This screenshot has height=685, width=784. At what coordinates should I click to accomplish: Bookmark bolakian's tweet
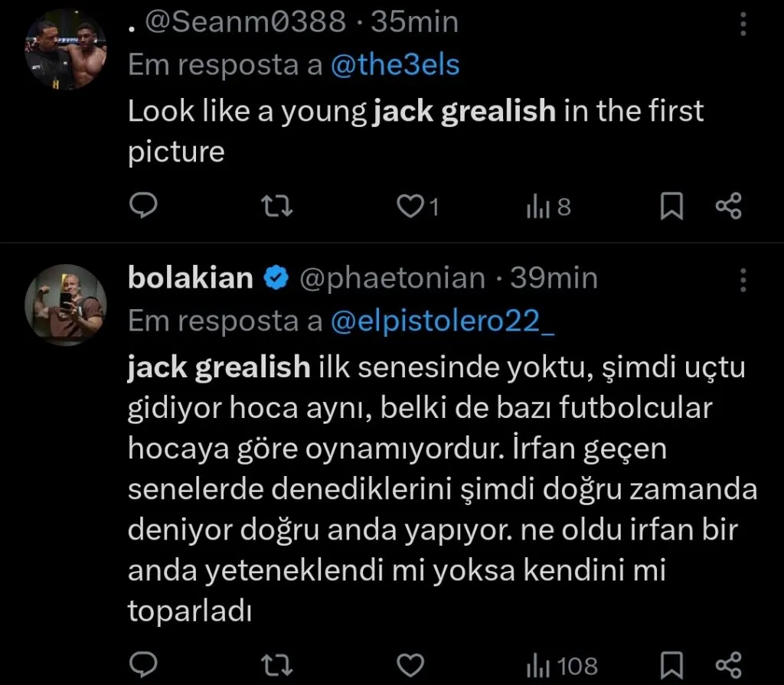[671, 664]
